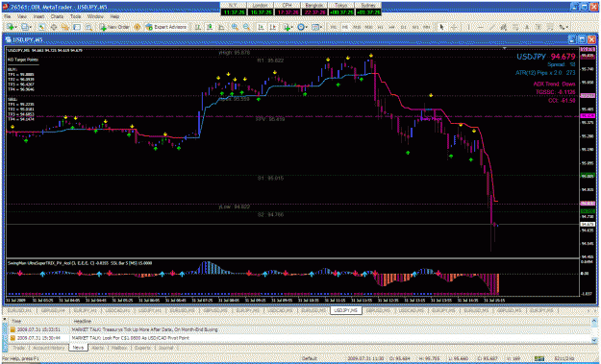This screenshot has width=601, height=364.
Task: Click the New Order button
Action: point(115,27)
